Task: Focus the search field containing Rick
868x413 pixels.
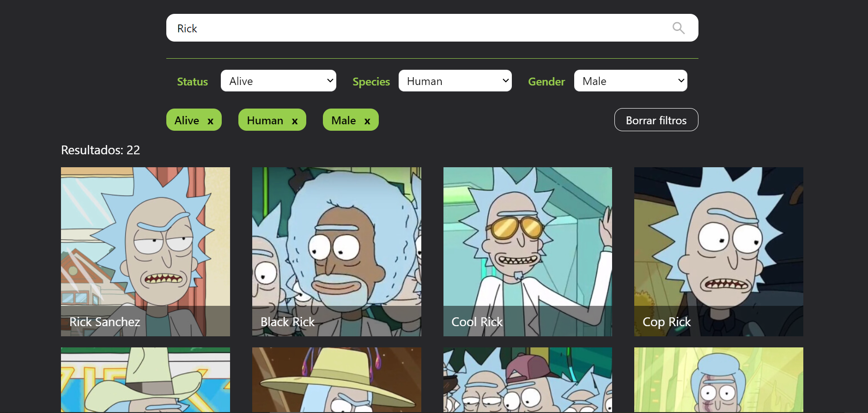Action: tap(432, 28)
